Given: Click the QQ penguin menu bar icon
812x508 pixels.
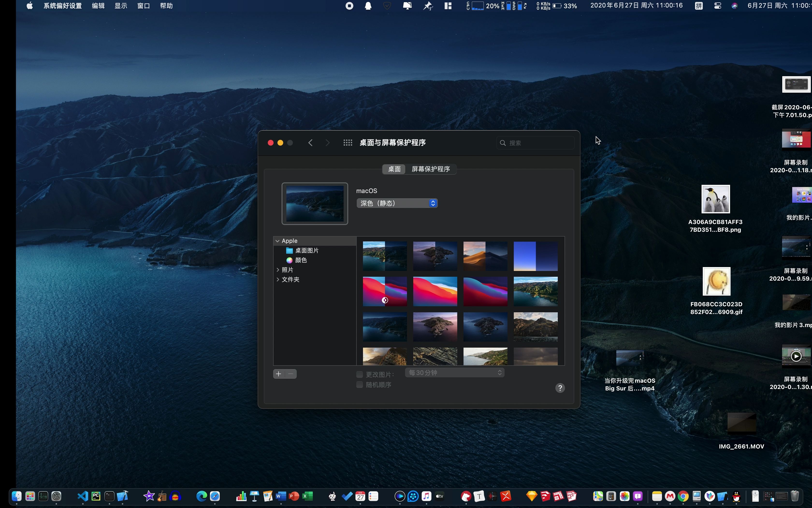Looking at the screenshot, I should click(x=368, y=6).
